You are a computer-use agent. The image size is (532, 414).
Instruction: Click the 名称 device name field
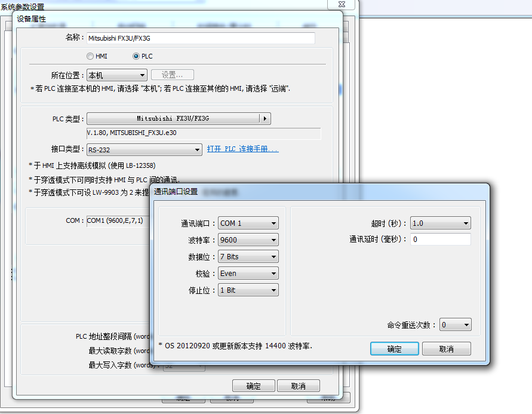pyautogui.click(x=201, y=38)
